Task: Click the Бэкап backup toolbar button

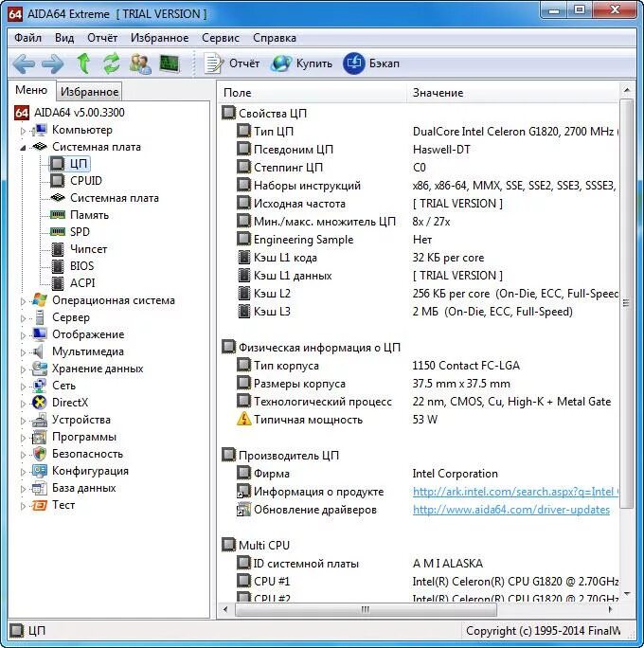Action: [x=372, y=63]
